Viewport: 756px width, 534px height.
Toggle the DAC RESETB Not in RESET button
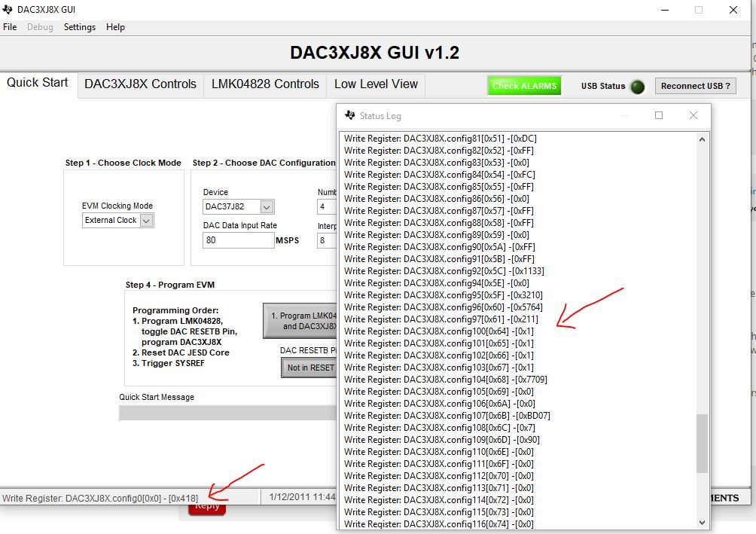(309, 368)
